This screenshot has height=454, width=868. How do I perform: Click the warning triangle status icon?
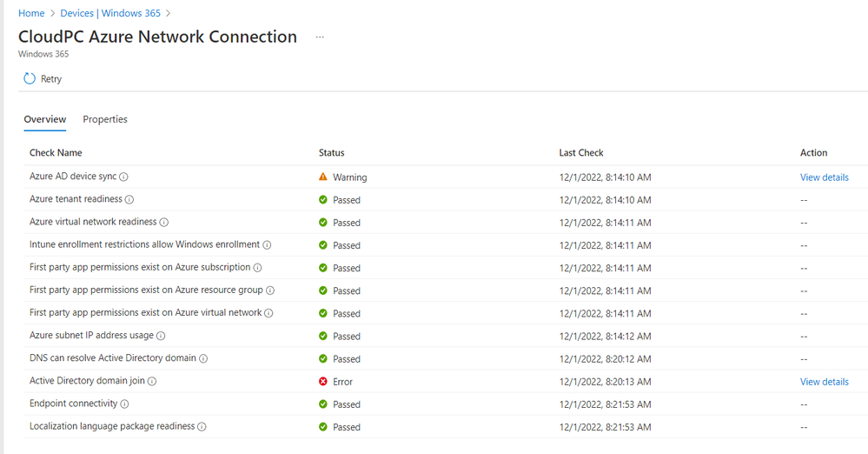[323, 177]
